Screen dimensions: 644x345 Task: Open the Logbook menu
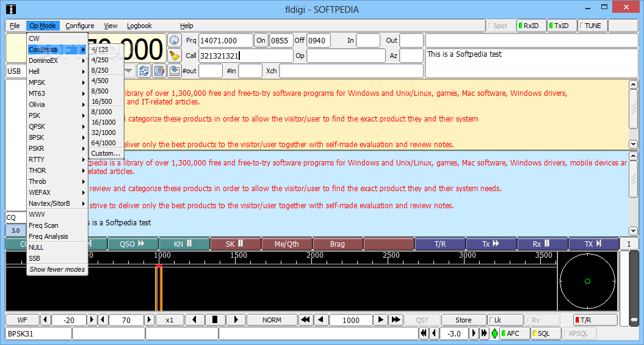pyautogui.click(x=139, y=26)
